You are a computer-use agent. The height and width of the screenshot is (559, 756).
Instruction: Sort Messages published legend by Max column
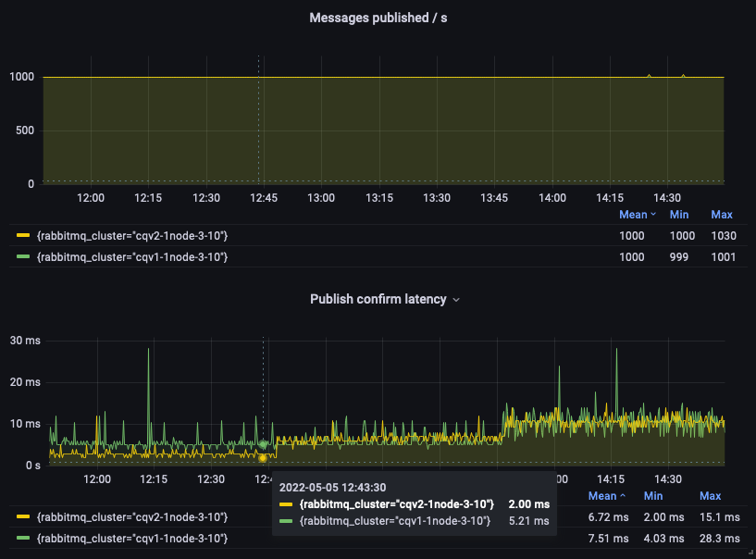721,215
